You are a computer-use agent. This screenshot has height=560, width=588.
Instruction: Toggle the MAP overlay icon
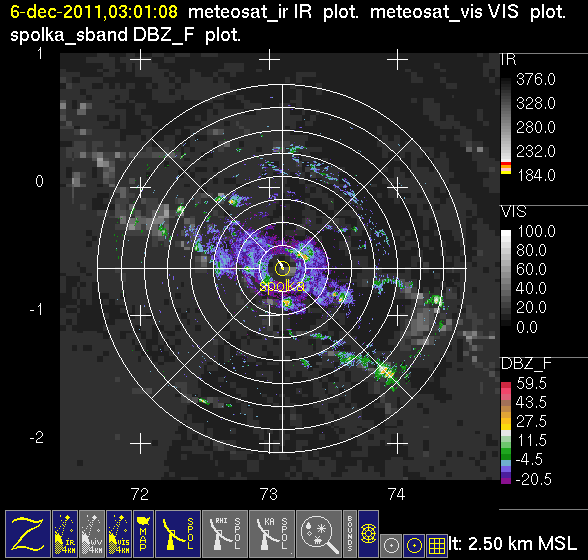pos(143,533)
